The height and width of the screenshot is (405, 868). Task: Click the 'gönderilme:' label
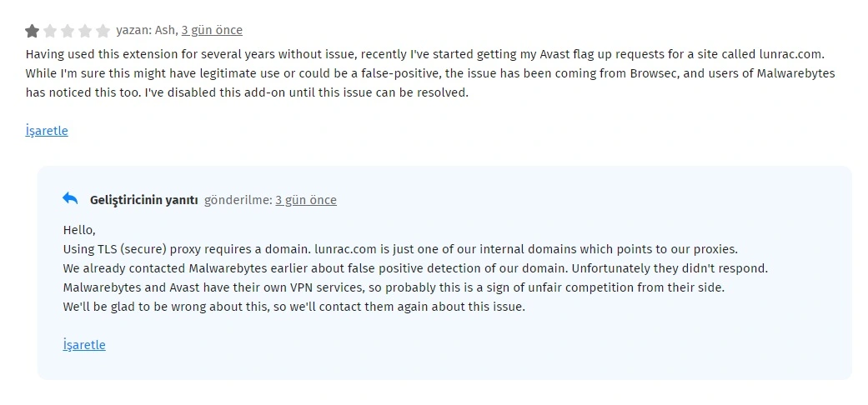[x=238, y=200]
